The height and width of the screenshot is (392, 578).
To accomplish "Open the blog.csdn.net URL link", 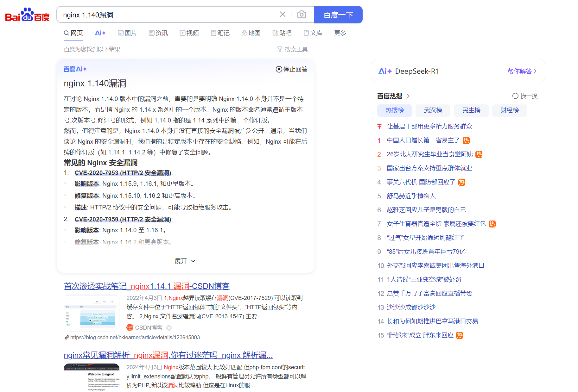I will pyautogui.click(x=135, y=337).
